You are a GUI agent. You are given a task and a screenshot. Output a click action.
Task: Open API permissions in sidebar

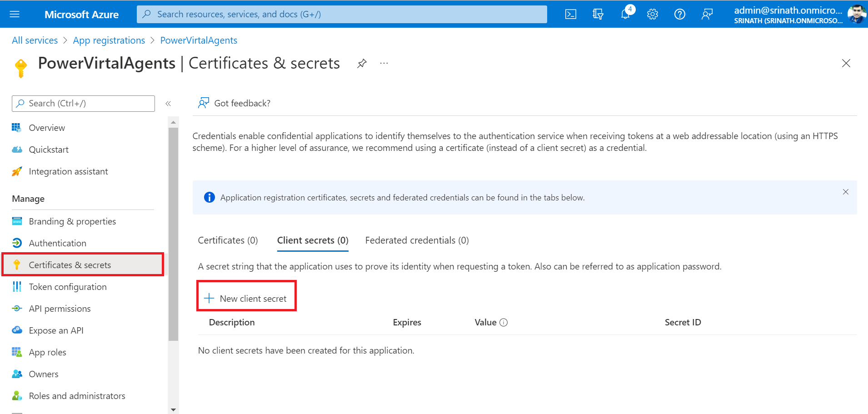tap(60, 309)
